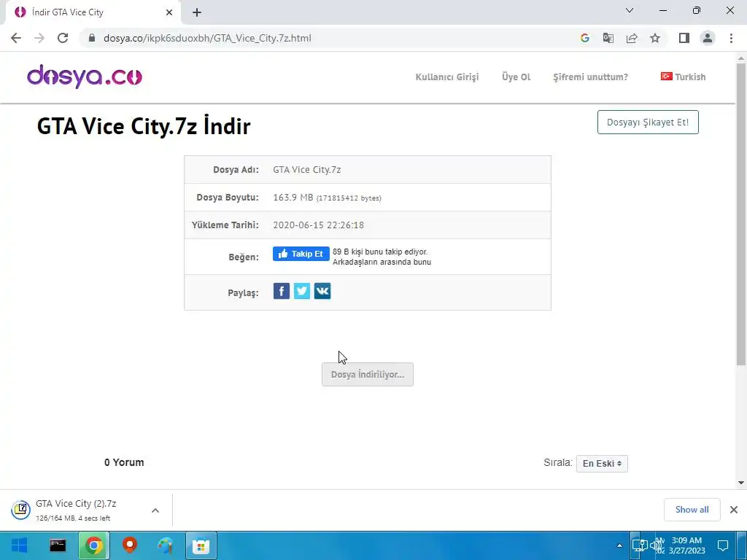
Task: Click the 163.9 MB file size value
Action: (x=293, y=197)
